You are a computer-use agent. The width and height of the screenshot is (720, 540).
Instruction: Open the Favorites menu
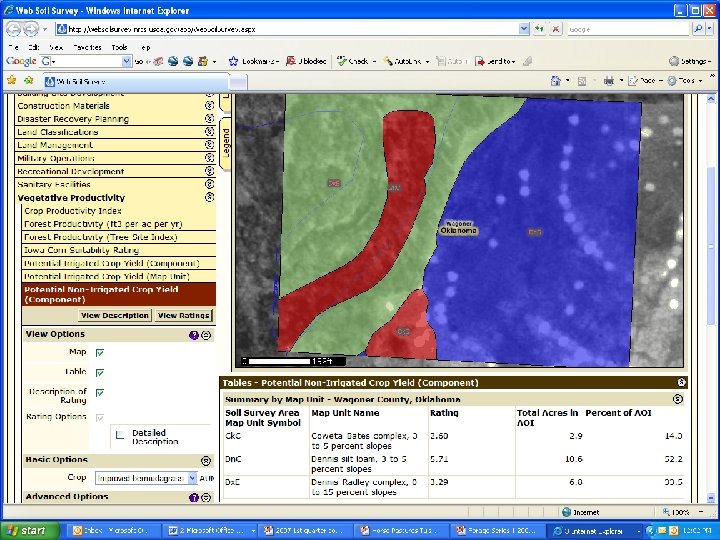tap(89, 47)
